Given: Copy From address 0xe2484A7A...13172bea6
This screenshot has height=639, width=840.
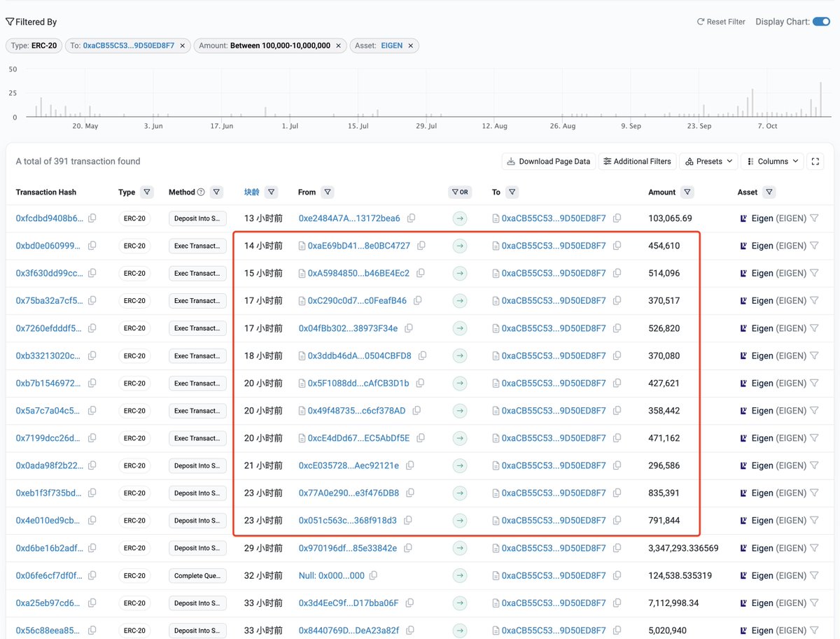Looking at the screenshot, I should pyautogui.click(x=412, y=218).
